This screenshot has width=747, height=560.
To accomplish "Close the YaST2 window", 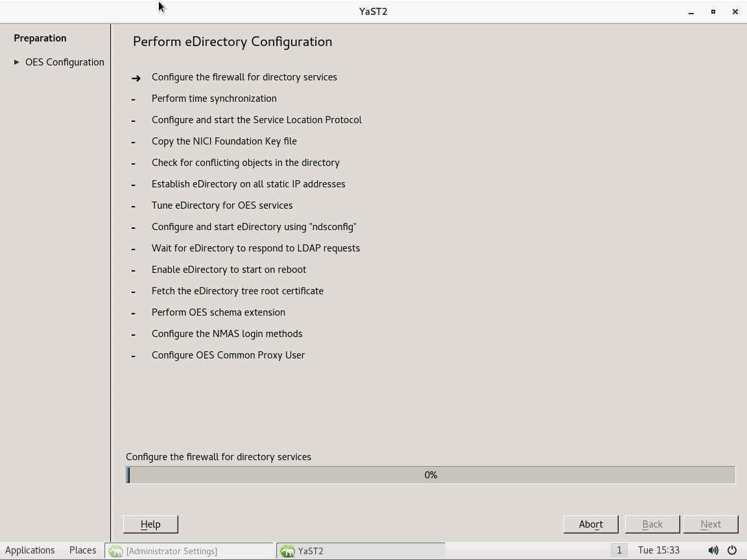I will point(735,12).
